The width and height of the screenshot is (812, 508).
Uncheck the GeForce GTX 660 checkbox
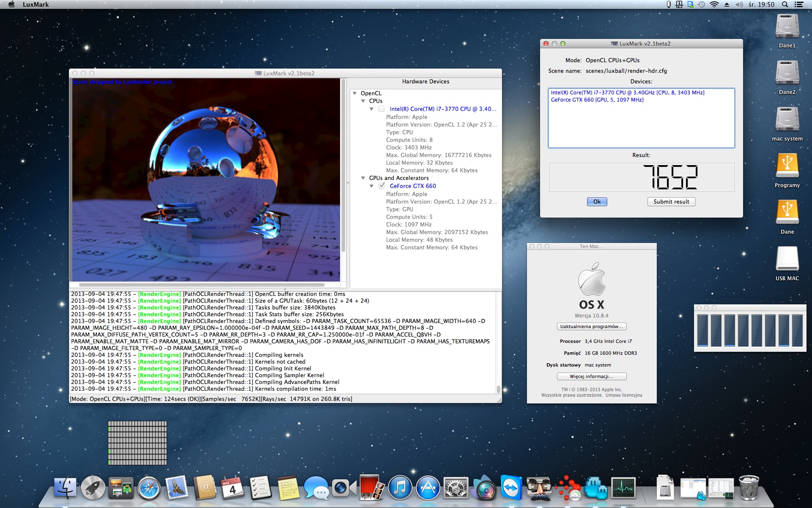coord(381,186)
